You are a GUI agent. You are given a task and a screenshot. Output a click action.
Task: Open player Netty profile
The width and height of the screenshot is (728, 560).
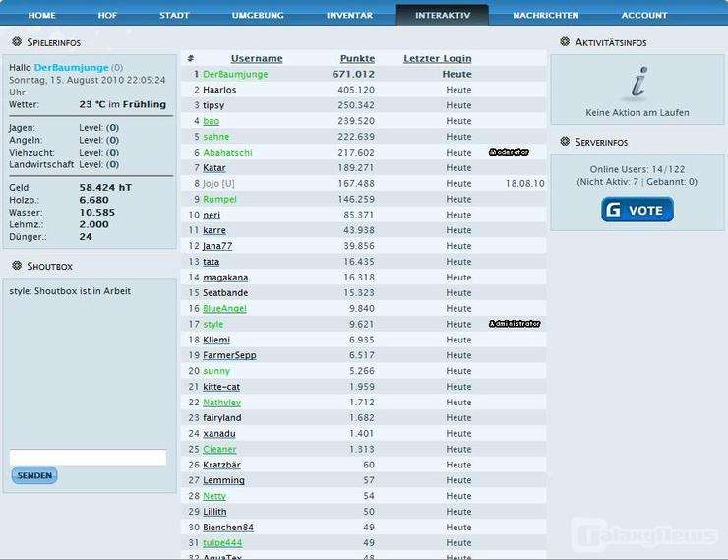tap(214, 496)
